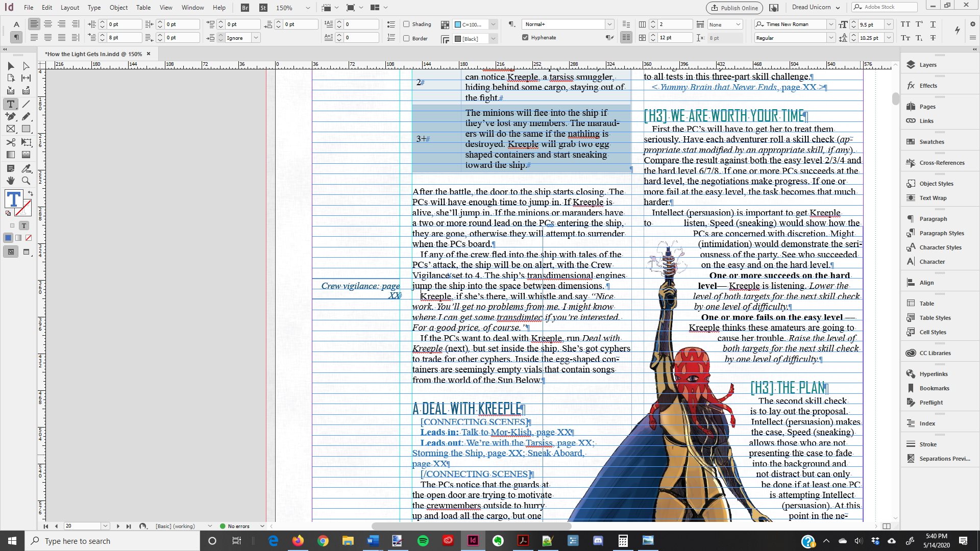Select the Pen tool

(x=11, y=116)
